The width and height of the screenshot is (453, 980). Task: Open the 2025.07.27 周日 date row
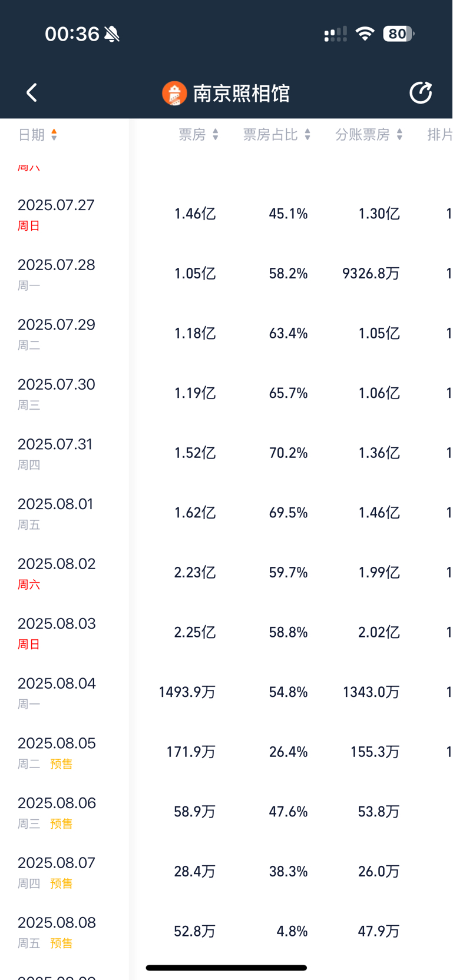[x=226, y=214]
